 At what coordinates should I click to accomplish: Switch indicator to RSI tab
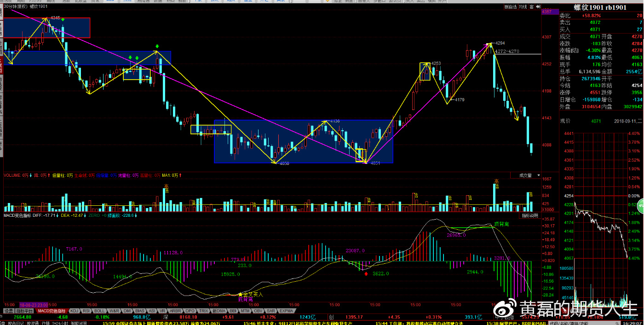click(86, 311)
